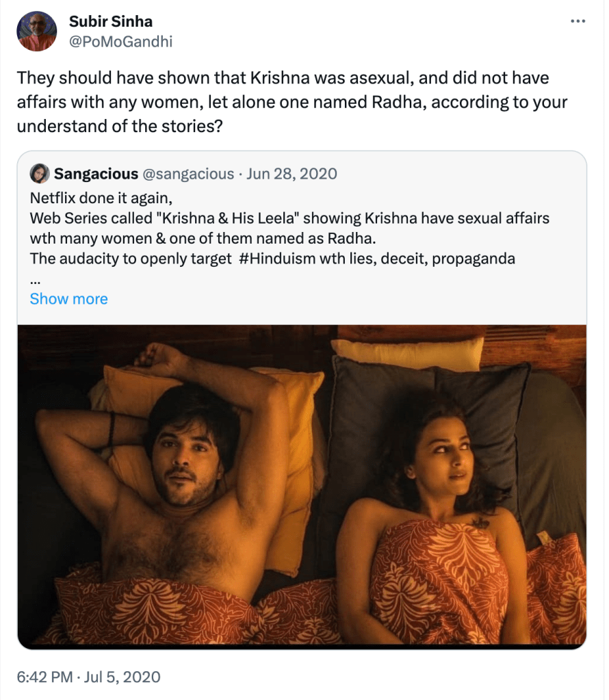Click the 6:42 PM · Jul 5, 2020 timestamp
The image size is (609, 700).
pos(89,677)
